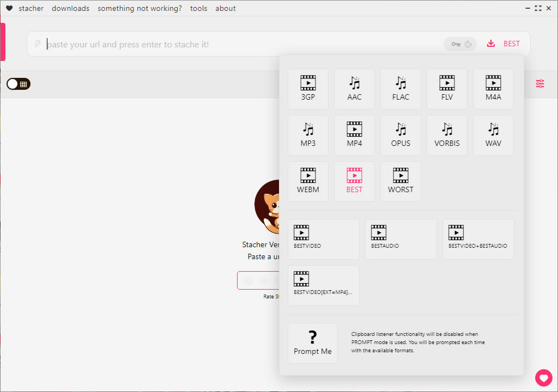Choose the MP4 video format
Screen dimensions: 558x392
(354, 135)
